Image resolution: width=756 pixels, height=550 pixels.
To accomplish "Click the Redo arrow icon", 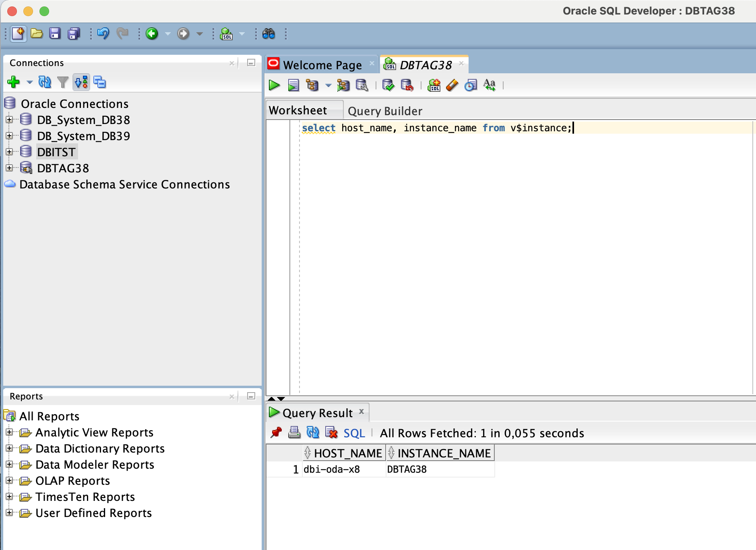I will (x=122, y=33).
